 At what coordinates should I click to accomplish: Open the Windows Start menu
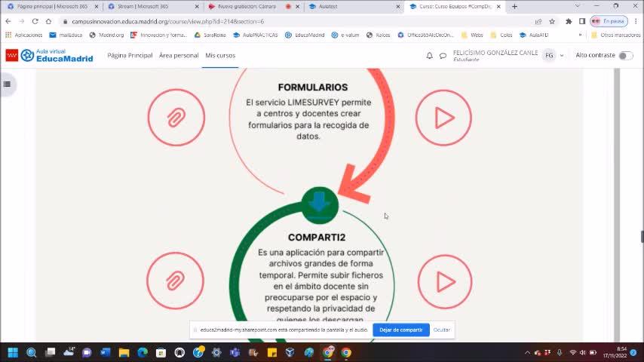13,352
